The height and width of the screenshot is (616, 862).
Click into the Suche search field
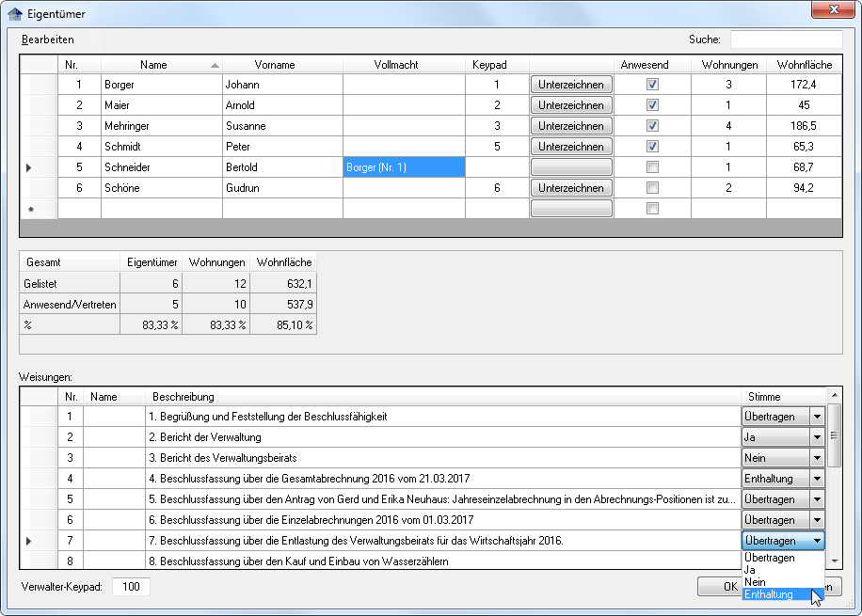click(786, 39)
